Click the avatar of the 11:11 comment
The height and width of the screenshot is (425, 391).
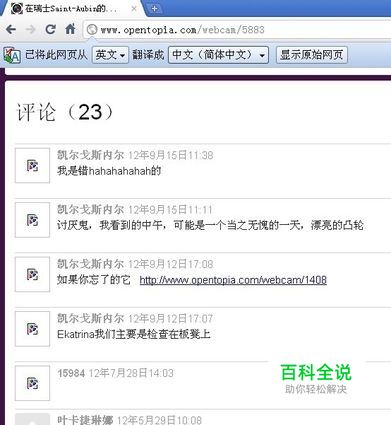point(32,220)
